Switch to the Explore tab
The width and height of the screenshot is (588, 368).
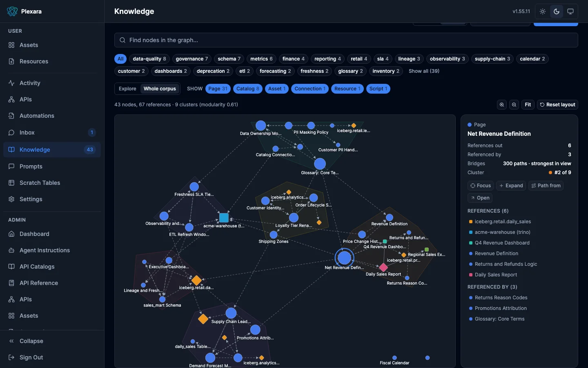(127, 89)
